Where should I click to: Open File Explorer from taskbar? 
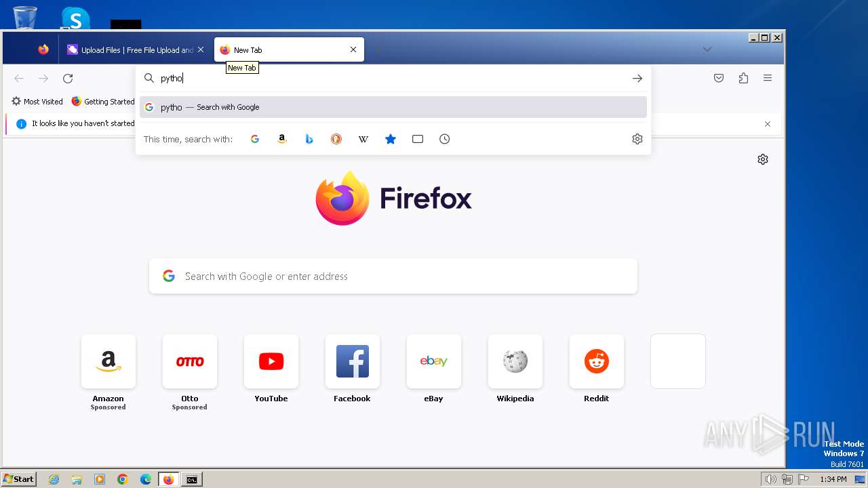click(x=77, y=479)
